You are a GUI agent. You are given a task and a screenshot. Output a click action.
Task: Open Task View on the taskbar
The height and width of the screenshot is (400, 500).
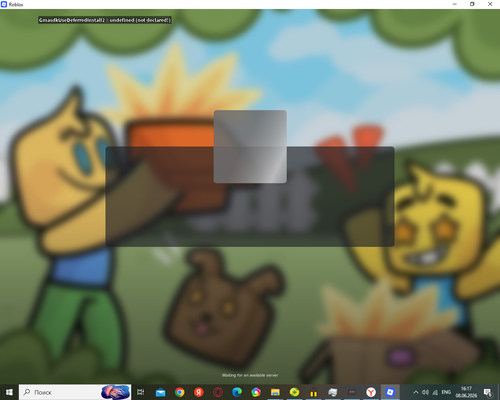pos(141,392)
